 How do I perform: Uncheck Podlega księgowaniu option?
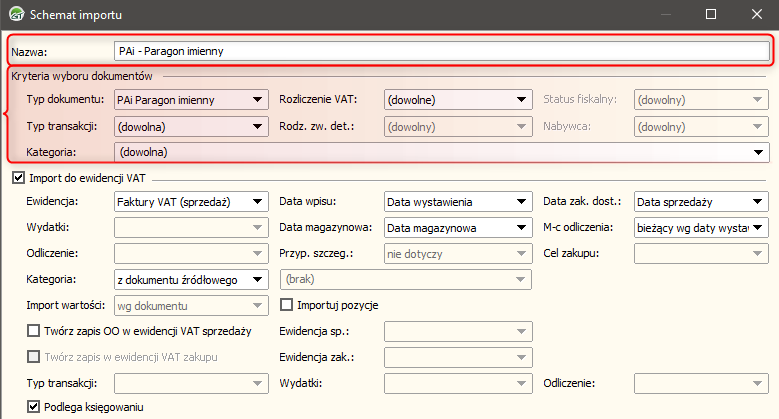click(x=34, y=407)
